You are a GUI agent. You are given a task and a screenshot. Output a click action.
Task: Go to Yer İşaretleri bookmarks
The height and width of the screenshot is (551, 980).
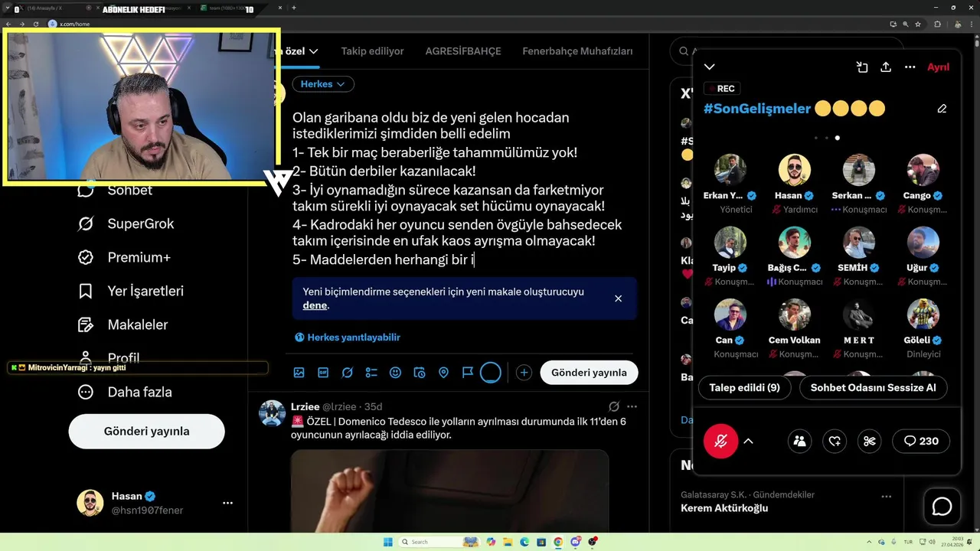coord(131,291)
